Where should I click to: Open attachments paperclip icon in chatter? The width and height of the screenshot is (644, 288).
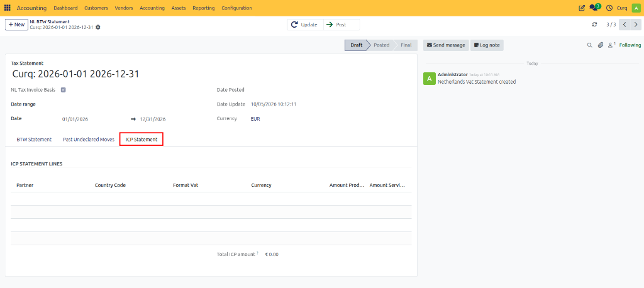click(x=601, y=45)
